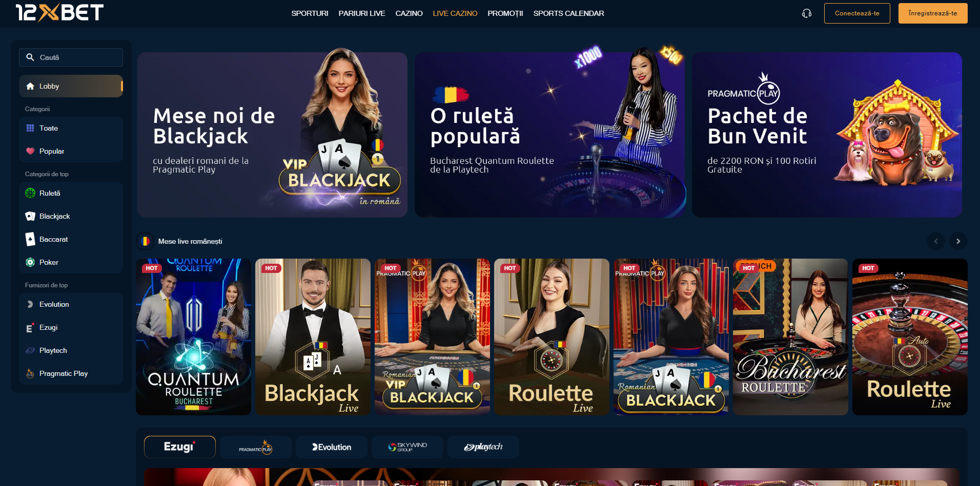Open the Quantum Roulette Bucharest game thumbnail

pyautogui.click(x=193, y=337)
